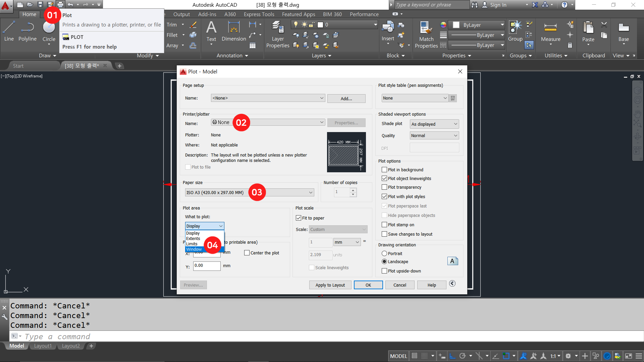Viewport: 644px width, 362px height.
Task: Click the Open file icon in quick access toolbar
Action: click(x=30, y=5)
